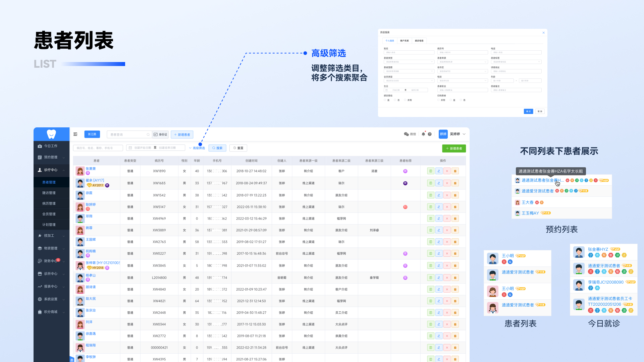Click green record icon in 邓翔 row
The width and height of the screenshot is (644, 362).
click(x=431, y=219)
